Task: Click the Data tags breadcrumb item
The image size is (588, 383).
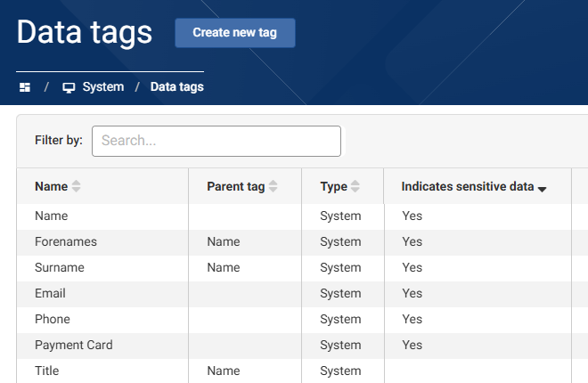Action: coord(176,87)
